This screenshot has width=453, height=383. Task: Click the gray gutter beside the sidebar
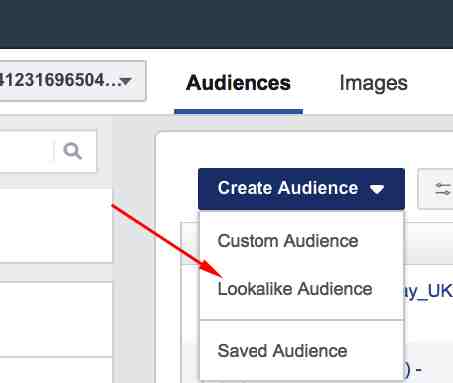pyautogui.click(x=134, y=250)
